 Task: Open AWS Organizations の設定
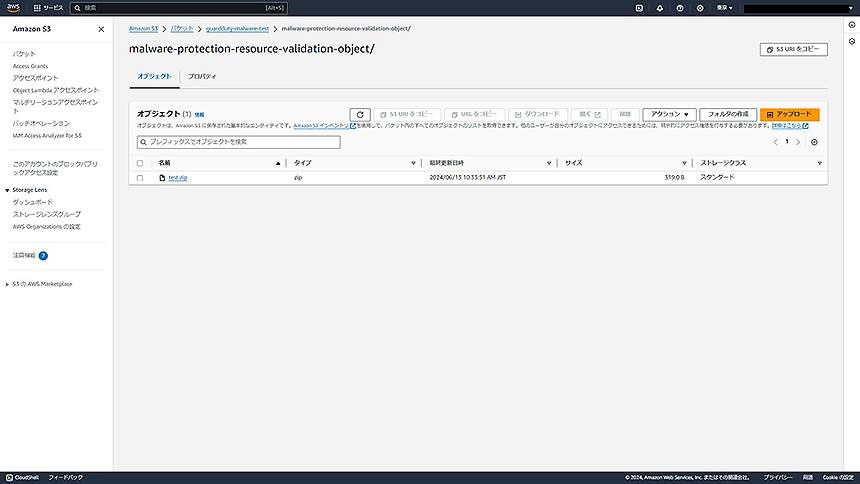tap(47, 226)
